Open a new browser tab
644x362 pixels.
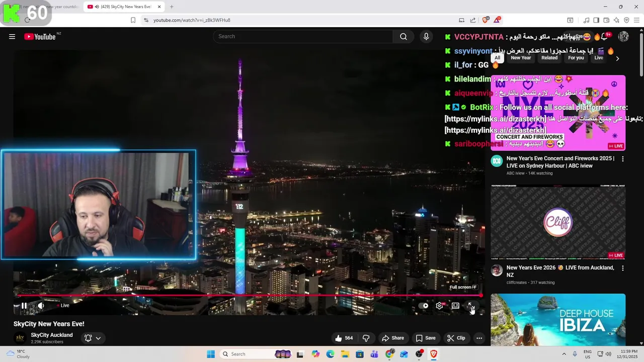(172, 7)
